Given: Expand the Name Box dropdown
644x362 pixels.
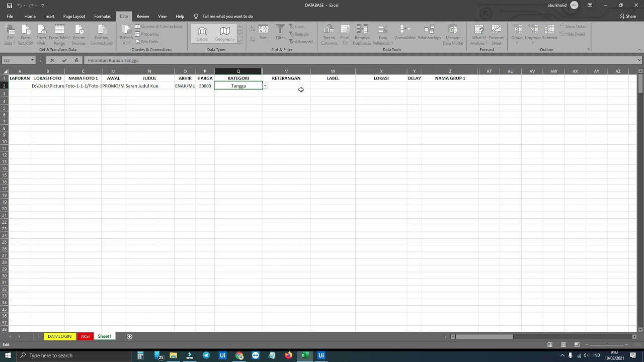Looking at the screenshot, I should (x=32, y=60).
